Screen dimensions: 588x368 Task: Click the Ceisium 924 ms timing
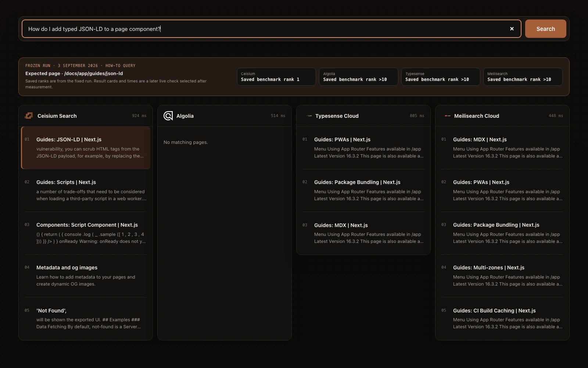[139, 116]
